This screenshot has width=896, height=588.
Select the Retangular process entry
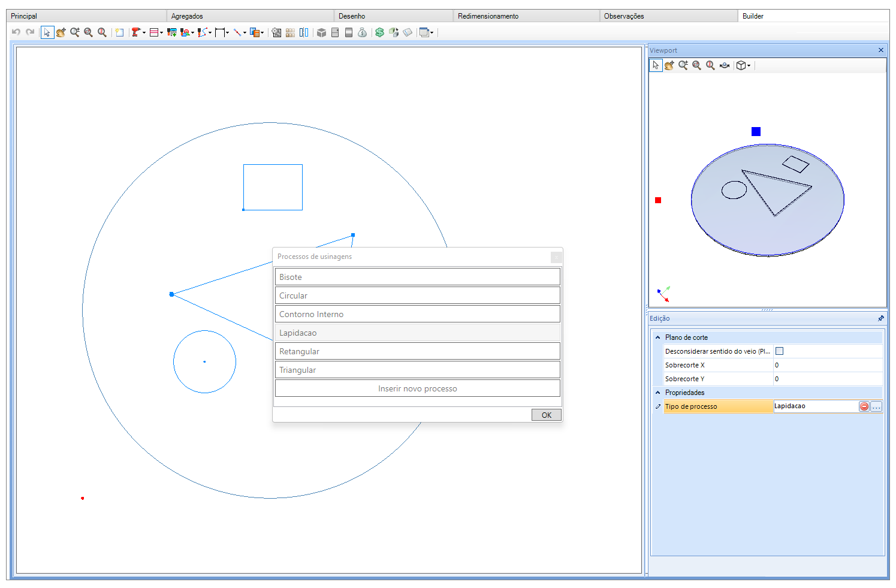tap(418, 351)
